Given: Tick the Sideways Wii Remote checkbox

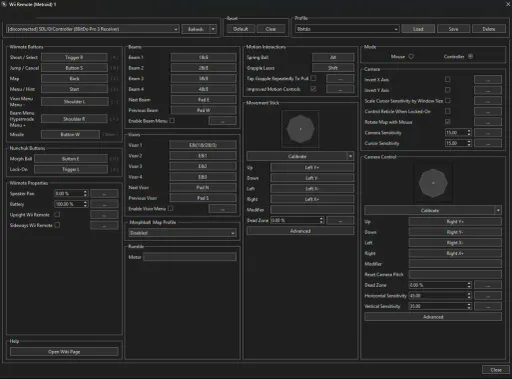Looking at the screenshot, I should pos(57,225).
